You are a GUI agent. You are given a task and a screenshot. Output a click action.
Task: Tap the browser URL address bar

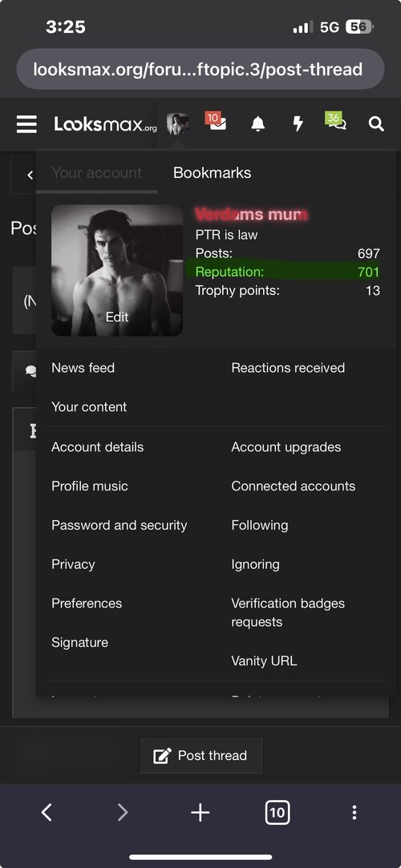(x=200, y=69)
